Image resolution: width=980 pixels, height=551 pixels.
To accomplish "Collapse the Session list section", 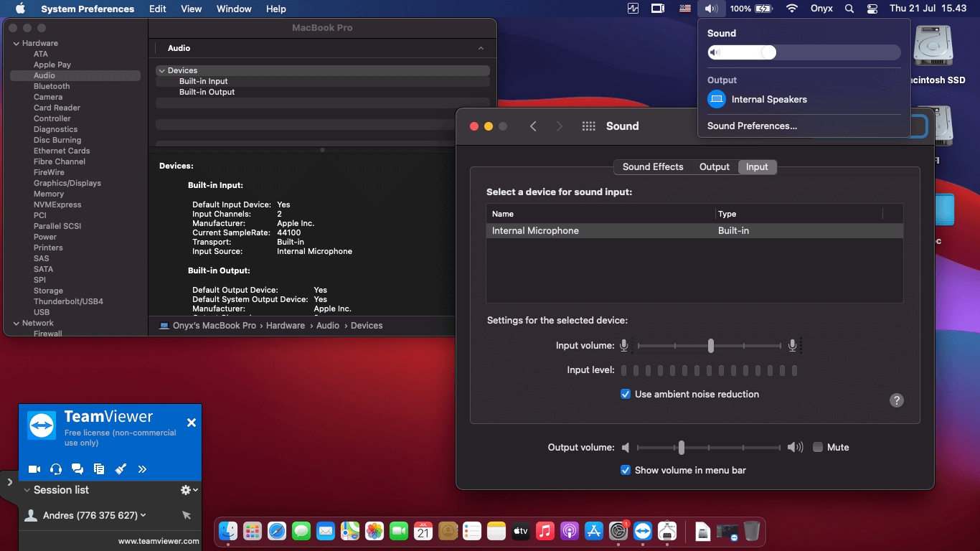I will point(27,490).
